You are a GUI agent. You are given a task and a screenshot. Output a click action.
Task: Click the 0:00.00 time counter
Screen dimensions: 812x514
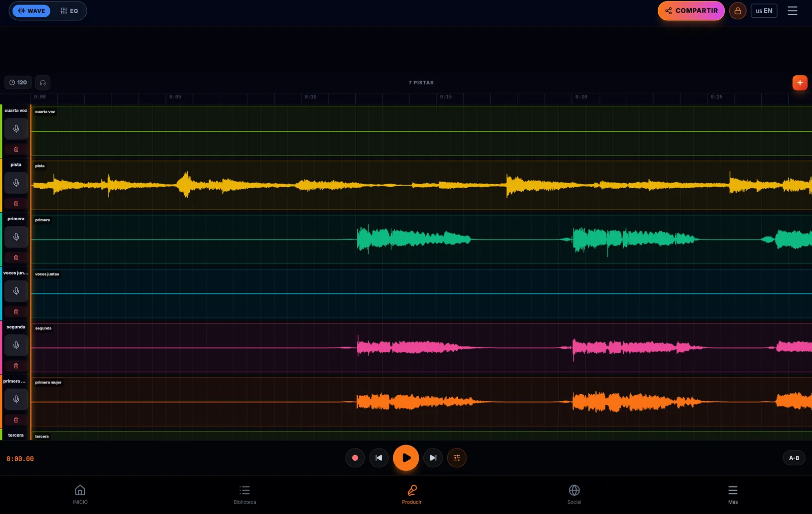(20, 459)
